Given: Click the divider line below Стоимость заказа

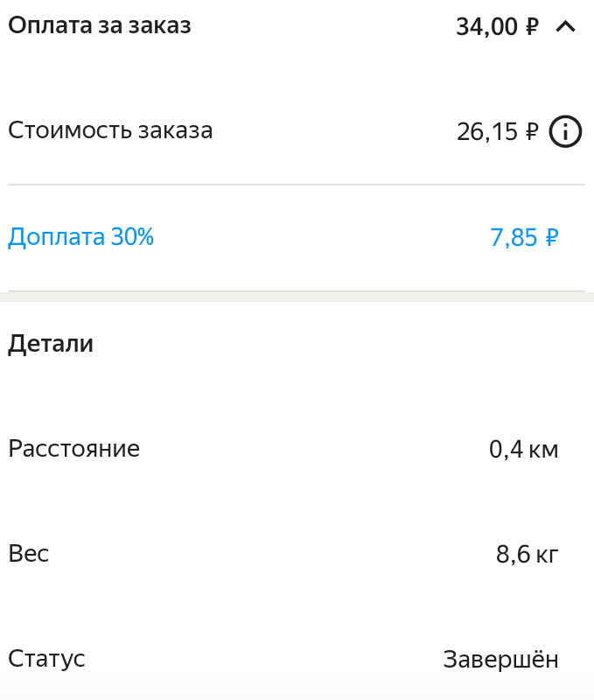Looking at the screenshot, I should (297, 185).
